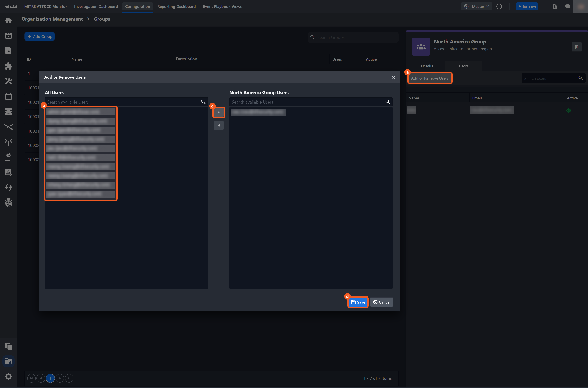Click the home icon in sidebar

tap(8, 20)
